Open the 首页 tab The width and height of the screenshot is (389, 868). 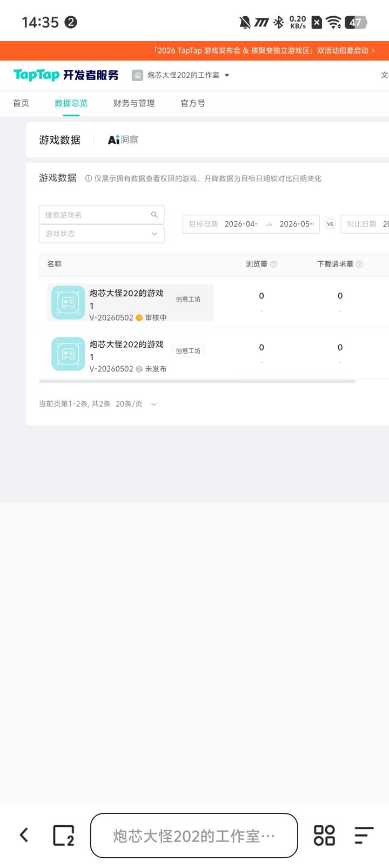(21, 103)
